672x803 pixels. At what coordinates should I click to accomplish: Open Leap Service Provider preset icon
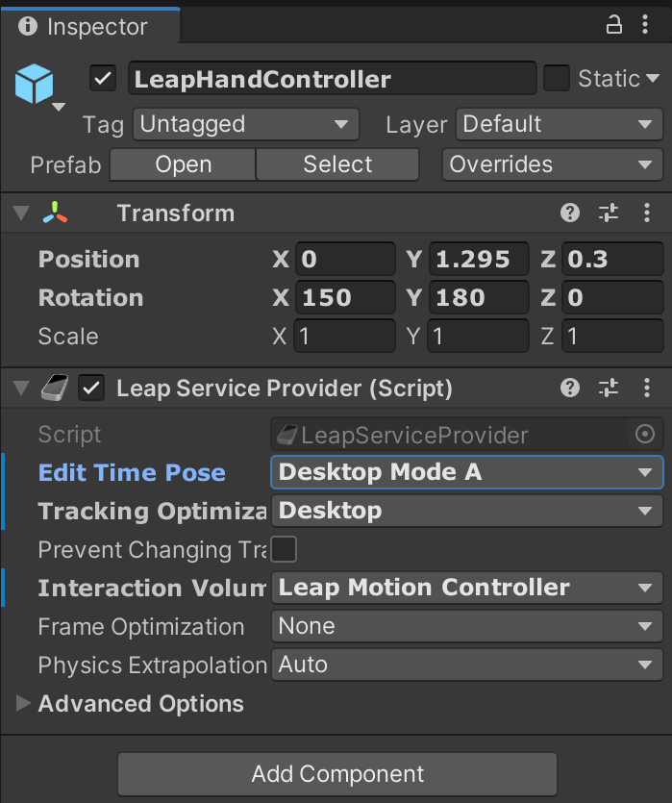(x=608, y=389)
